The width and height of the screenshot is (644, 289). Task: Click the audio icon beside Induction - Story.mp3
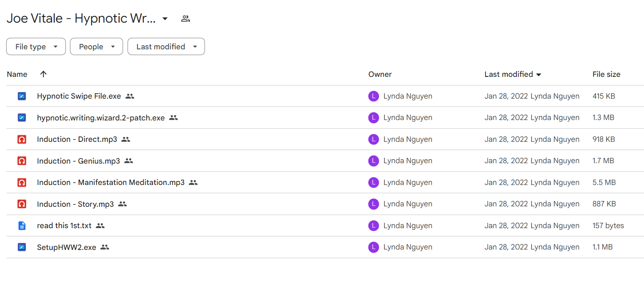pos(22,204)
